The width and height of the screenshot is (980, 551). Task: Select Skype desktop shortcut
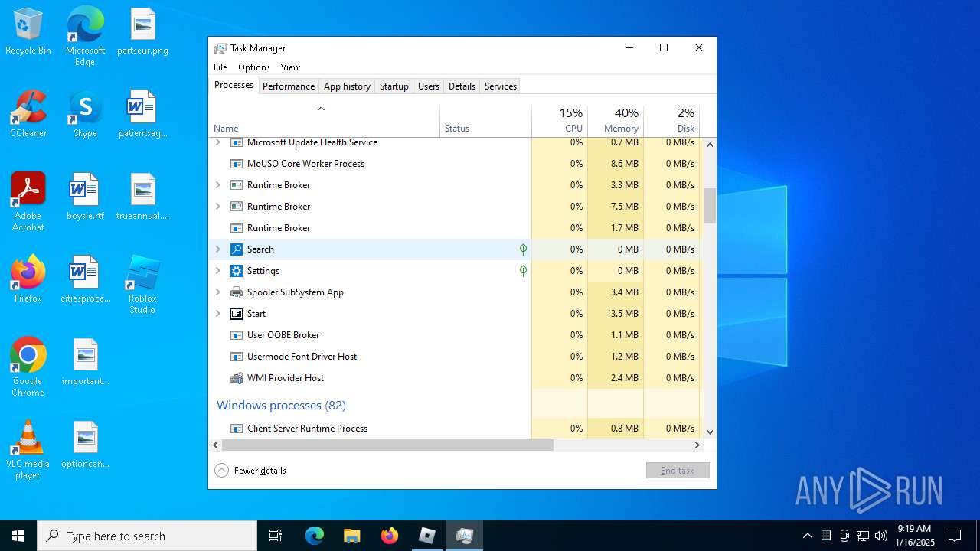(x=85, y=115)
